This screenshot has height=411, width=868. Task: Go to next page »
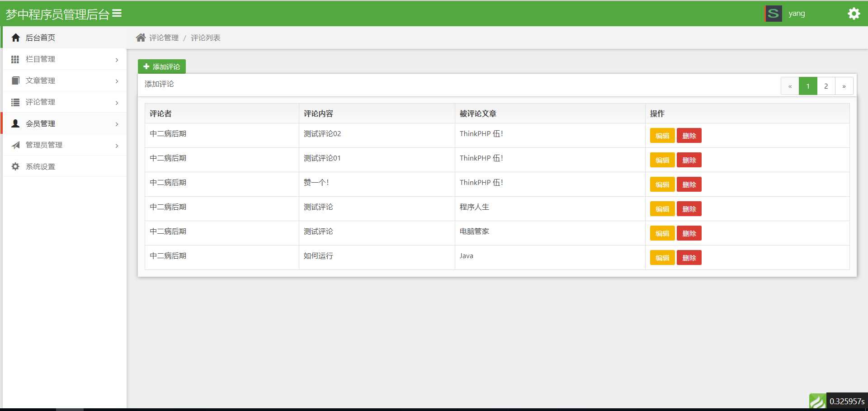[x=844, y=86]
